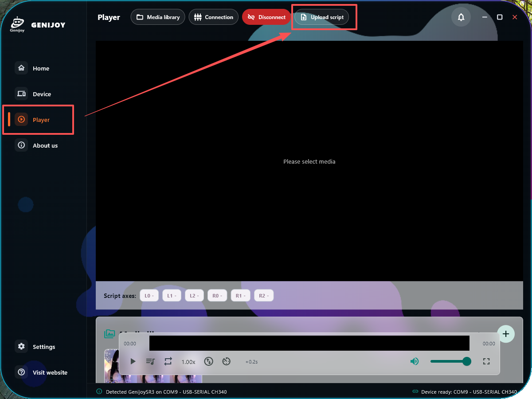Image resolution: width=532 pixels, height=399 pixels.
Task: Click the timer offset icon
Action: (x=227, y=361)
